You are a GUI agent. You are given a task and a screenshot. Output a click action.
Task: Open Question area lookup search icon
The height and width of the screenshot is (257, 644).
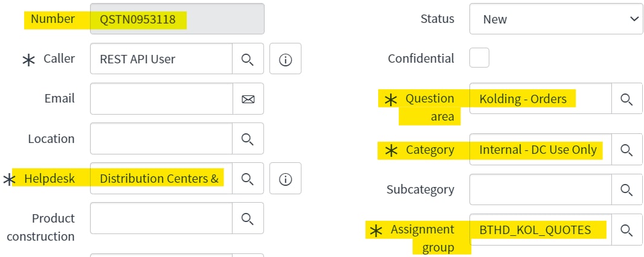coord(626,98)
